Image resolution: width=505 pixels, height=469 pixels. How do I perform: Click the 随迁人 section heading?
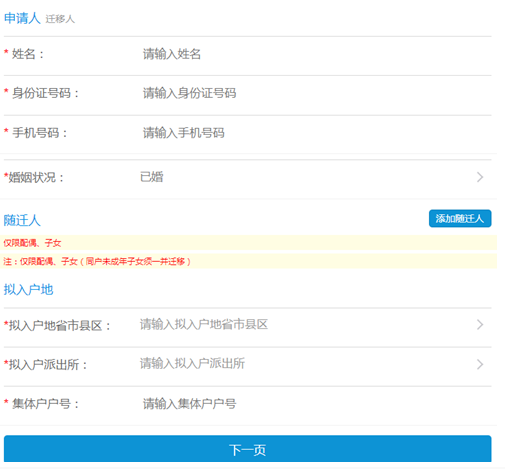(x=22, y=220)
